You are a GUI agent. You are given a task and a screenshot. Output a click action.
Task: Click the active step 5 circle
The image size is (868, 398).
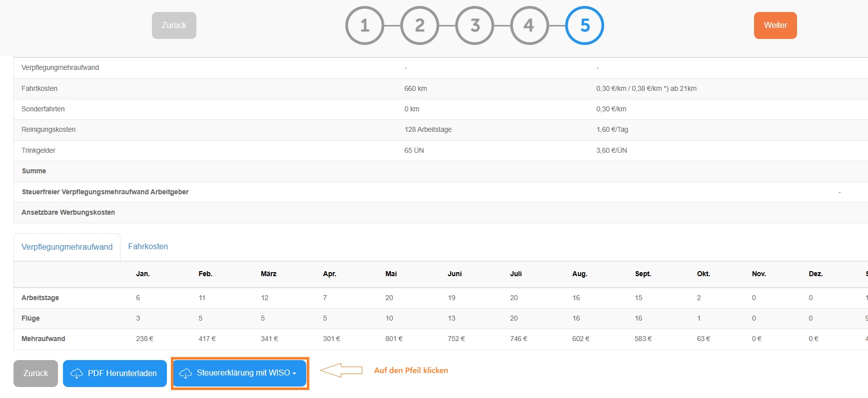[x=585, y=25]
